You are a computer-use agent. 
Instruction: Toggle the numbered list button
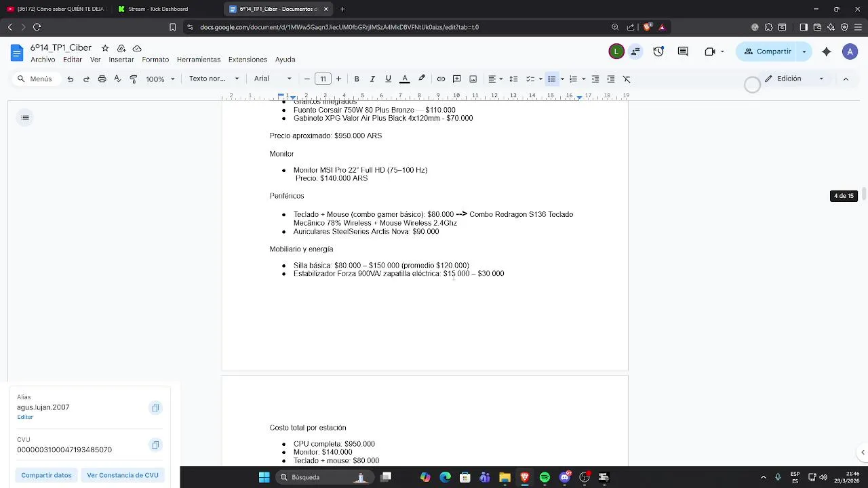click(574, 79)
